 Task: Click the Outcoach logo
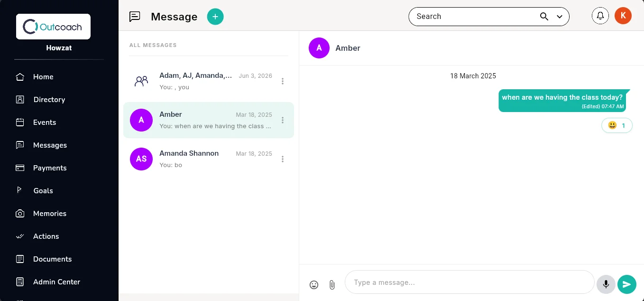(x=53, y=27)
